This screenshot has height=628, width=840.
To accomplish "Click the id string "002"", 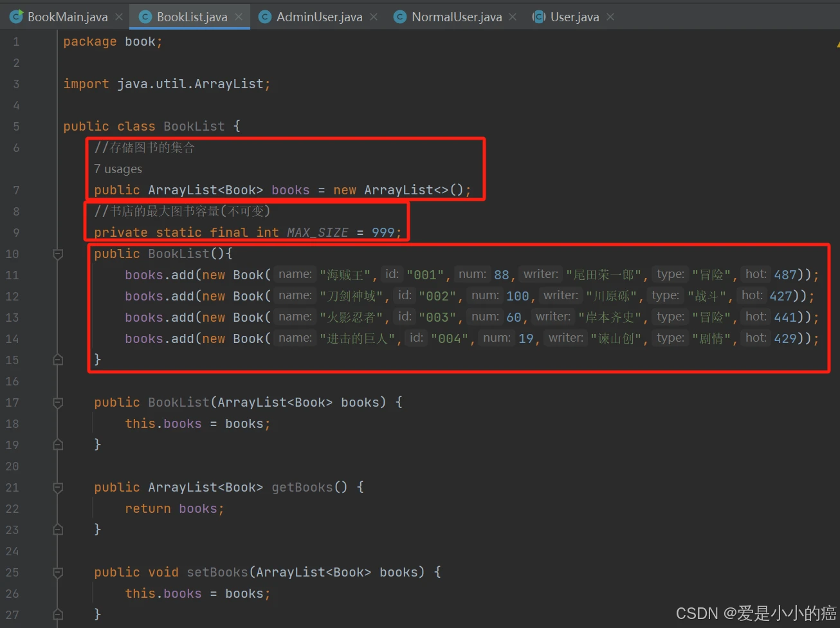I will point(438,297).
